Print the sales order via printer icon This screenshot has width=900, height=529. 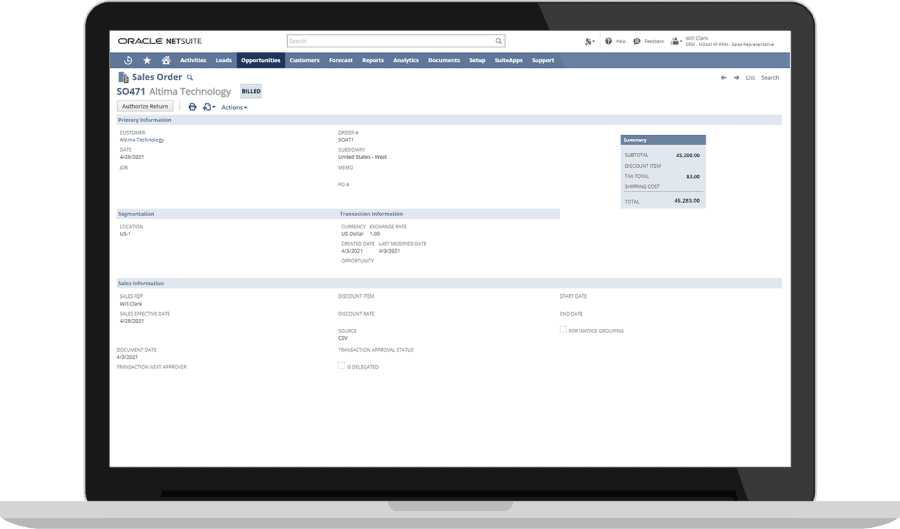[192, 107]
